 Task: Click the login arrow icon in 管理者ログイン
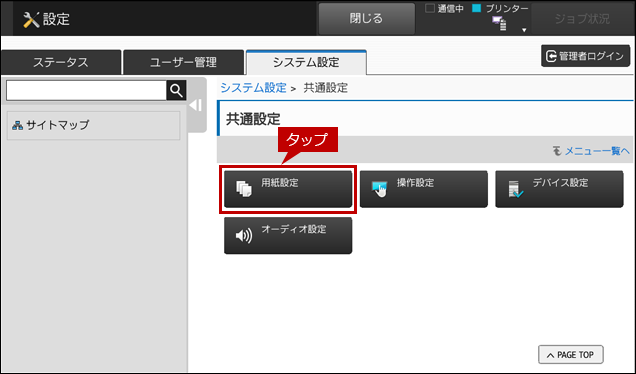tap(551, 56)
